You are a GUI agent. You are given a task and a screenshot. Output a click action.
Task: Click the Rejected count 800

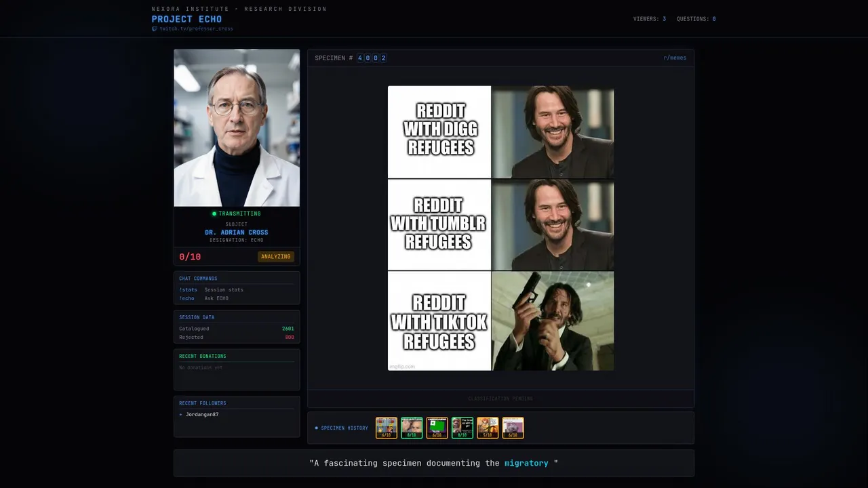[x=290, y=338]
